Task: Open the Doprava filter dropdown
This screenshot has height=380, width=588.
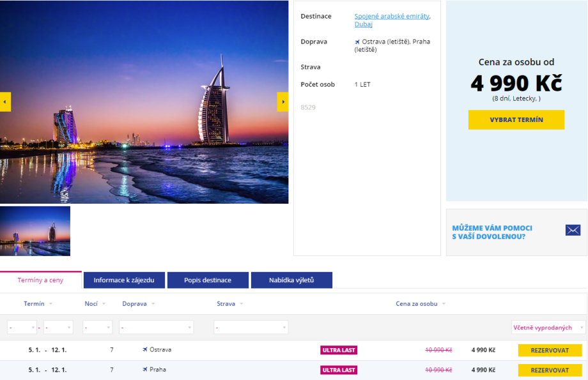Action: [156, 328]
